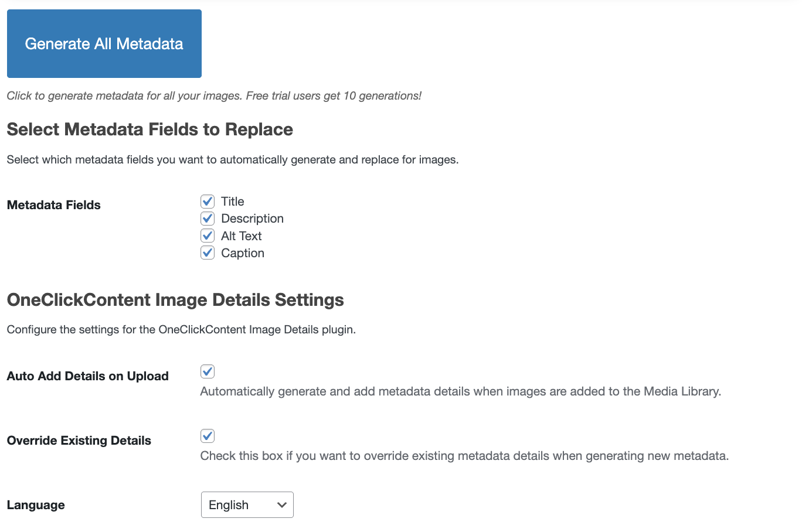Viewport: 802px width, 532px height.
Task: Disable the Alt Text checkbox
Action: [x=208, y=236]
